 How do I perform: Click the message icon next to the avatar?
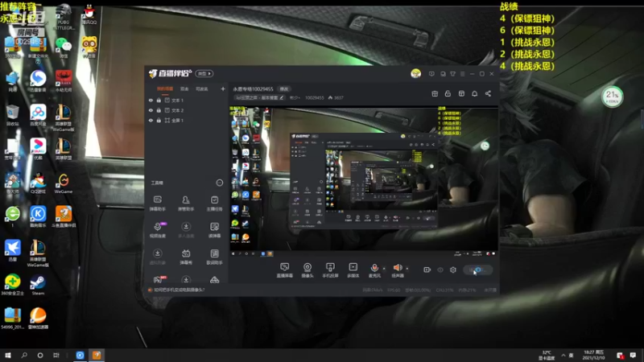[x=431, y=74]
